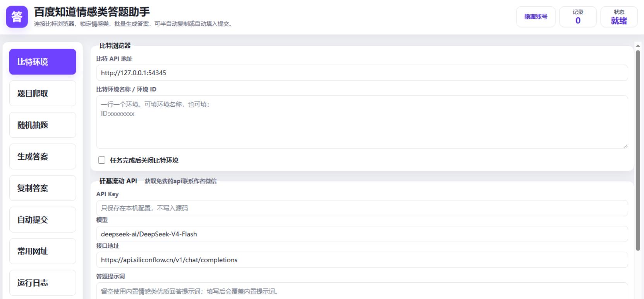
Task: Click the 获取免费的api联系作者微信 text
Action: pyautogui.click(x=180, y=181)
